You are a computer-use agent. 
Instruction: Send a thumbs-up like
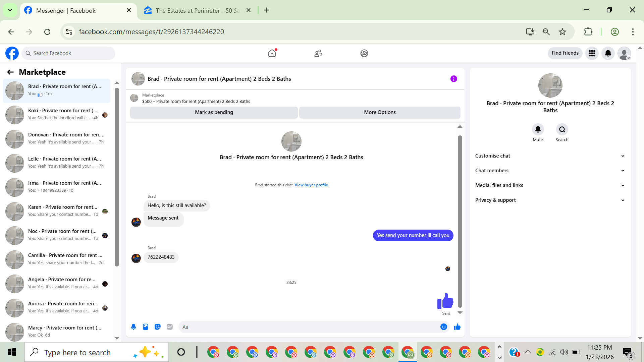(x=457, y=327)
